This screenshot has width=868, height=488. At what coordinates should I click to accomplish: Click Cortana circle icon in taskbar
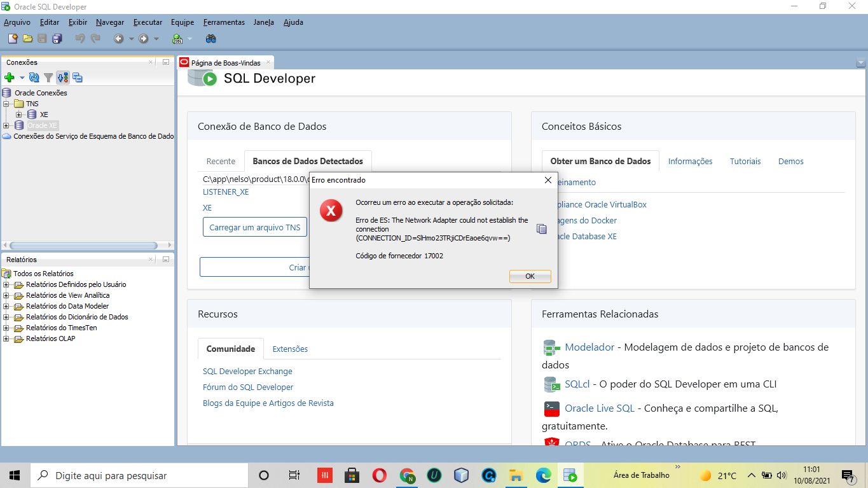point(264,475)
